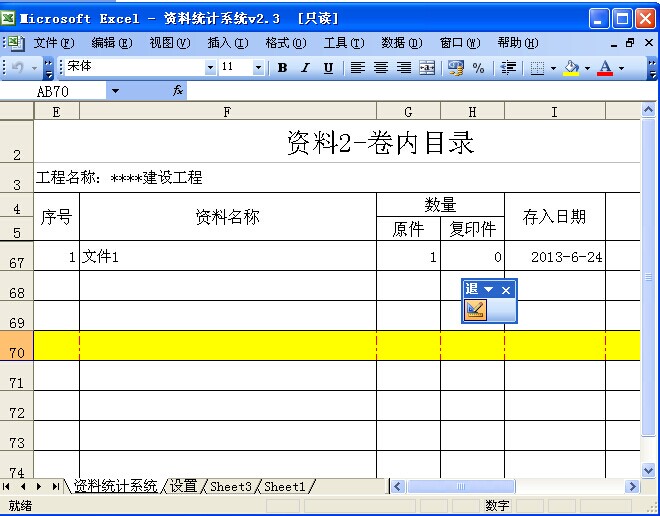The image size is (660, 516).
Task: Open the 文件(F) menu
Action: [54, 43]
